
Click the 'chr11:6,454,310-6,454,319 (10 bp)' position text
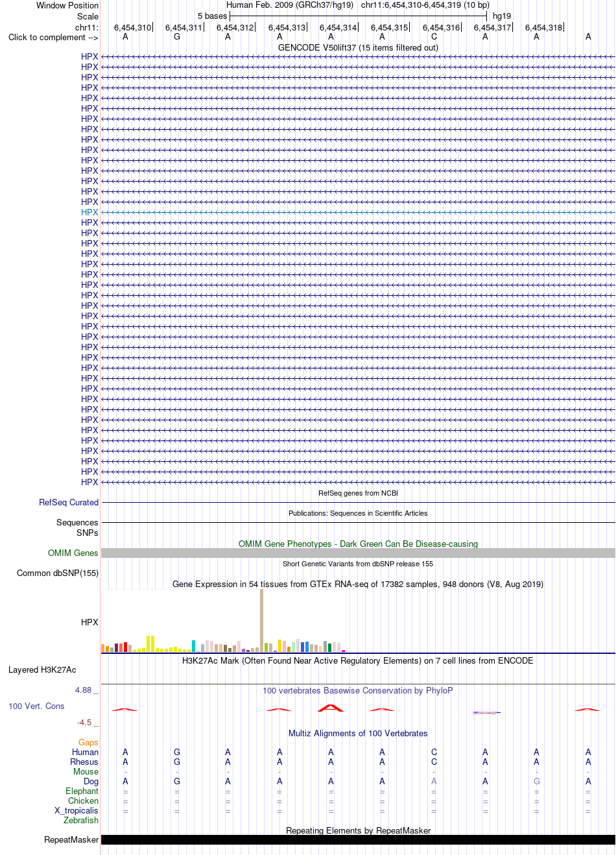point(425,5)
